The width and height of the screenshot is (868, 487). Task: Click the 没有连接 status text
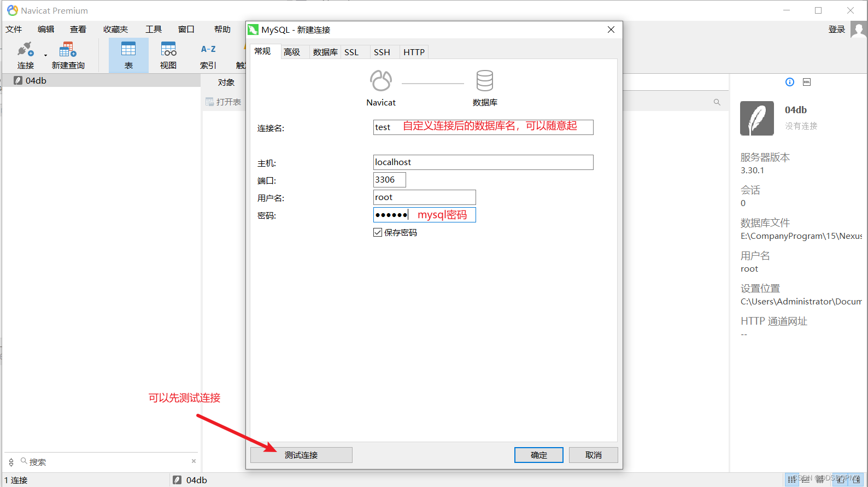(801, 126)
